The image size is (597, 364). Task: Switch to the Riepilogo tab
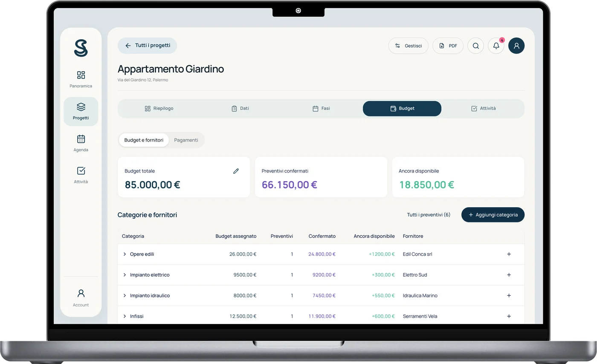[x=159, y=109]
